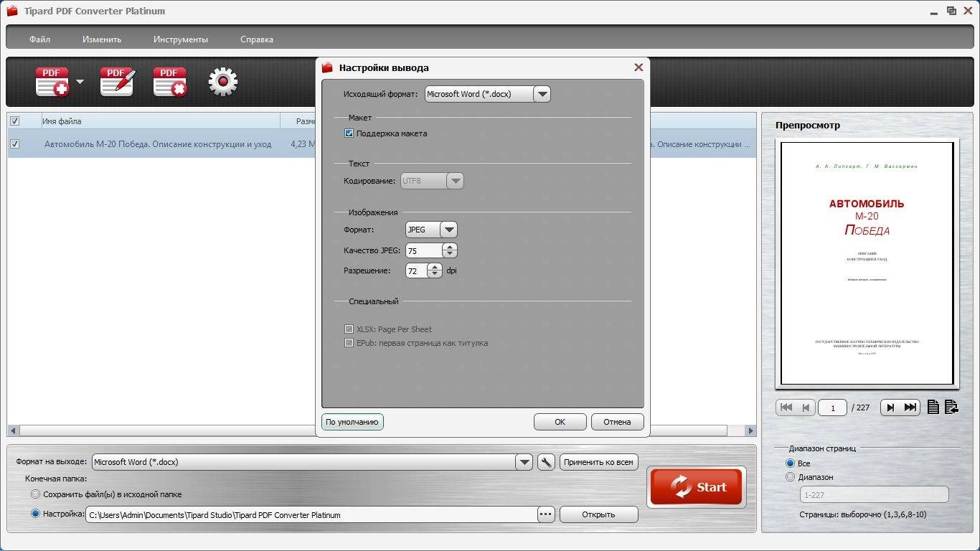This screenshot has height=551, width=980.
Task: Select the Все page range radio
Action: pos(791,463)
